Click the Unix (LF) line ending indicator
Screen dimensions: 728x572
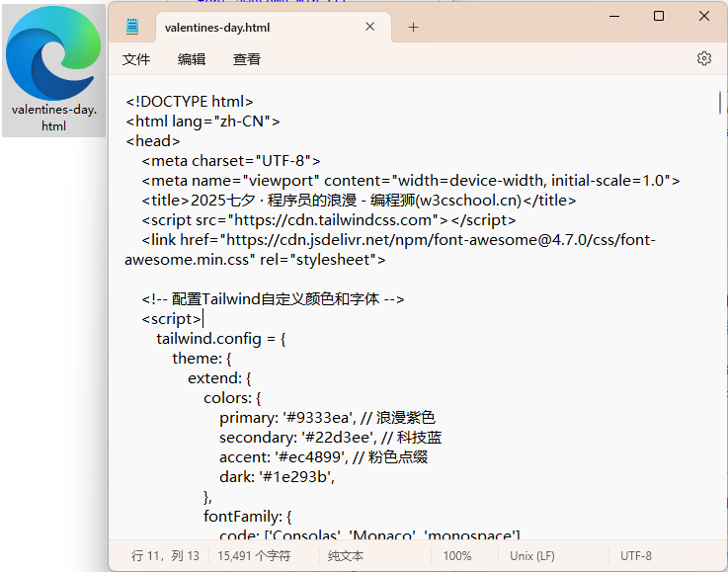[532, 556]
